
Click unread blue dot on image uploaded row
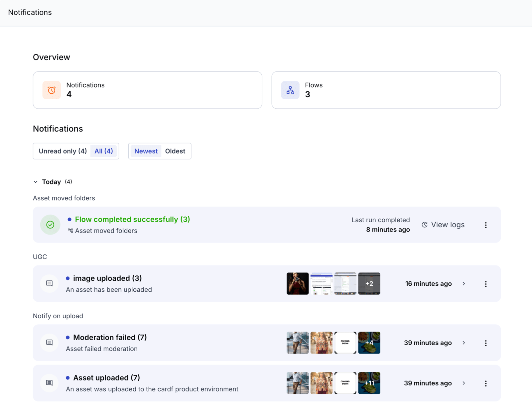tap(68, 278)
